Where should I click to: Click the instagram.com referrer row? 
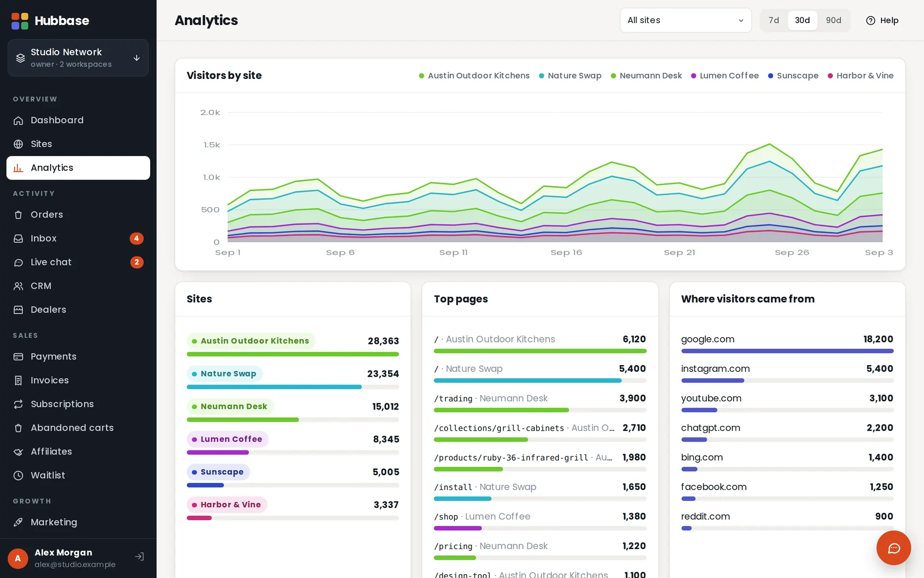787,374
